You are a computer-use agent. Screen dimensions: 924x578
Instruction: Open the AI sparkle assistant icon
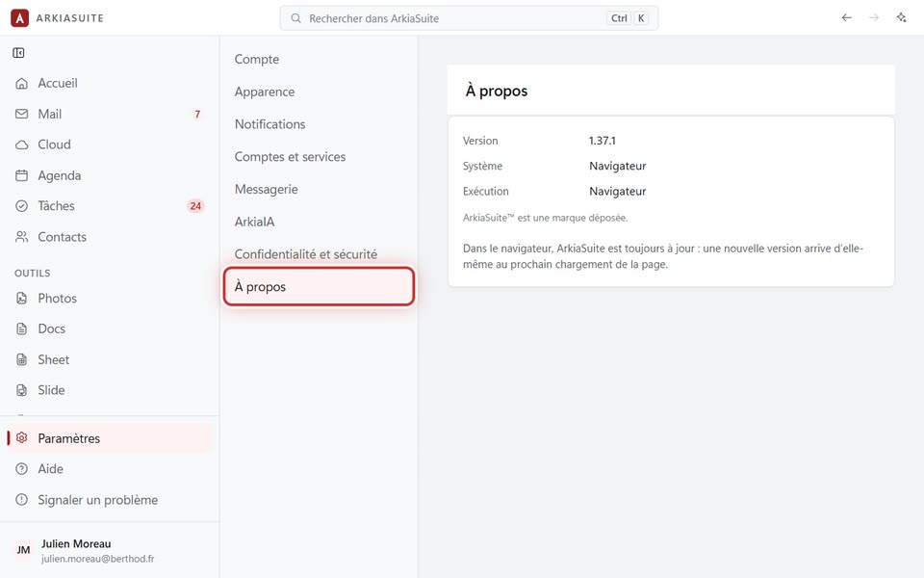click(902, 17)
